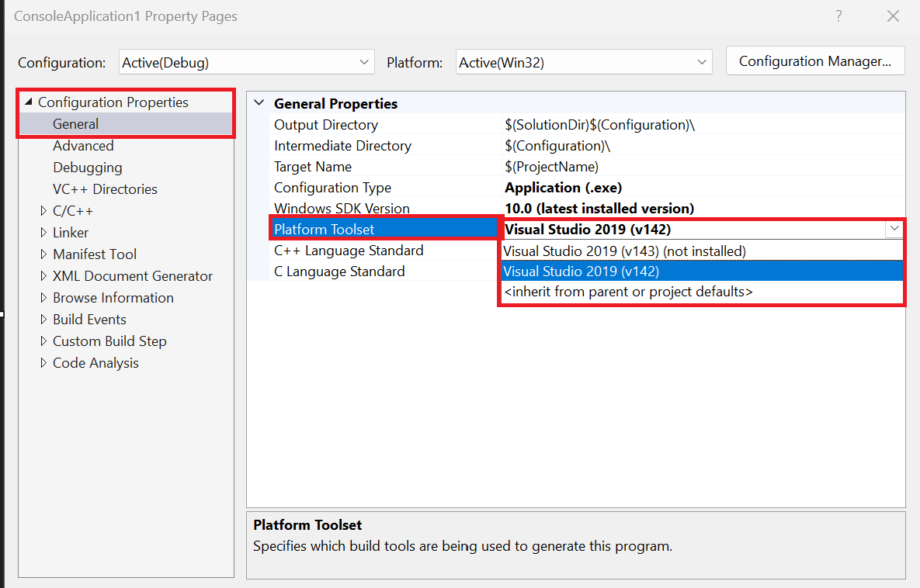The width and height of the screenshot is (920, 588).
Task: Expand the Code Analysis node arrow
Action: click(x=43, y=362)
